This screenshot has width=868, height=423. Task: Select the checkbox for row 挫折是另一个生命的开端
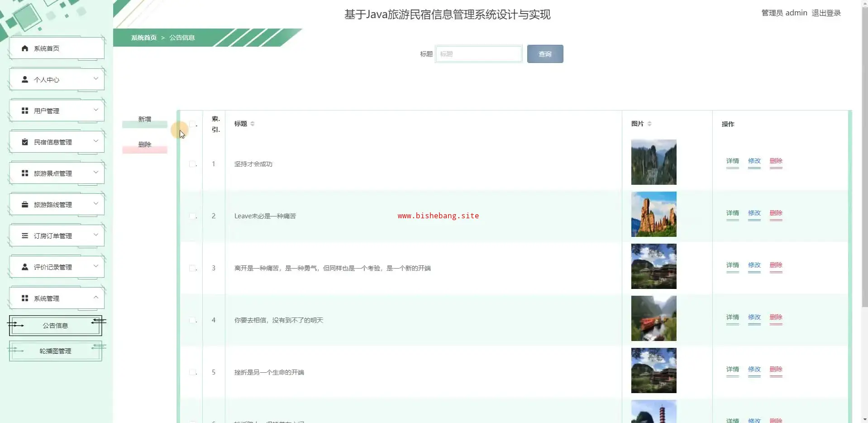click(192, 372)
